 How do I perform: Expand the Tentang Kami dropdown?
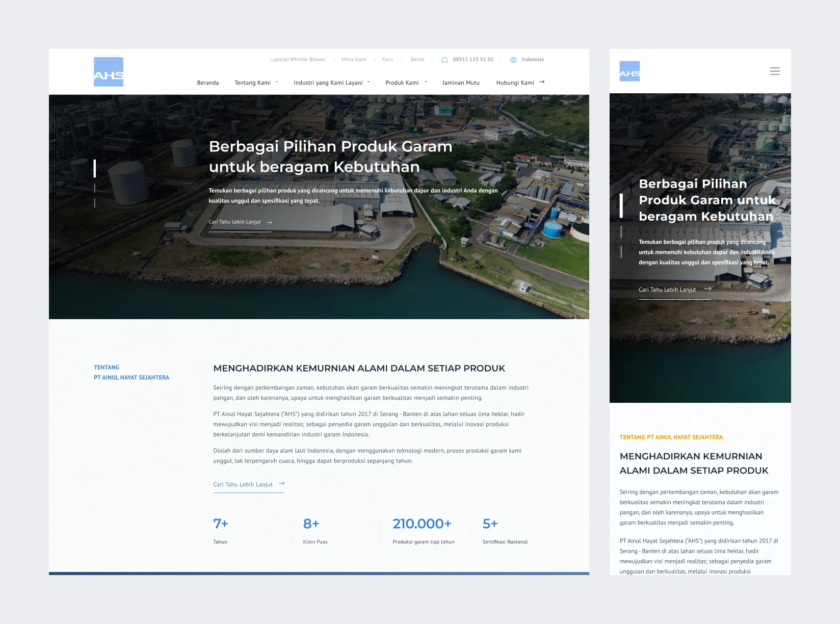click(x=277, y=82)
